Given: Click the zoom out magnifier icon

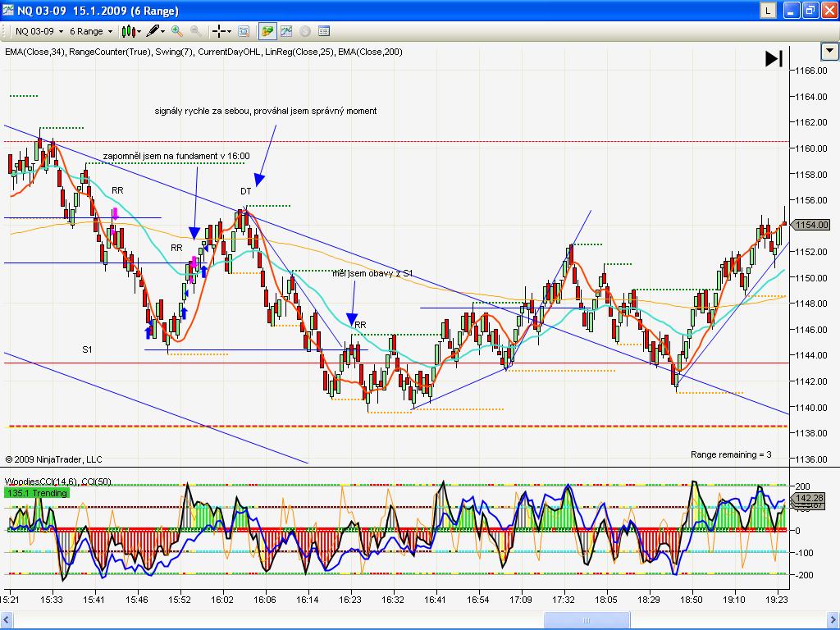Looking at the screenshot, I should 196,31.
